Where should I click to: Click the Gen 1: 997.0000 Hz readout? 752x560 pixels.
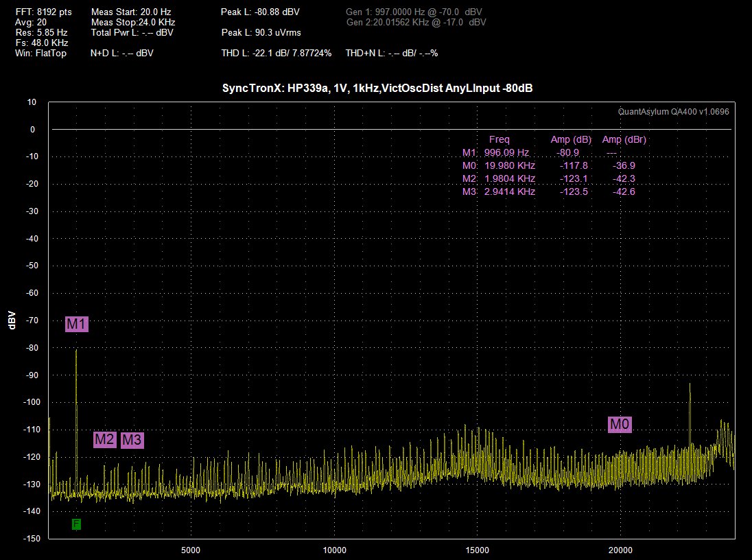[x=414, y=12]
